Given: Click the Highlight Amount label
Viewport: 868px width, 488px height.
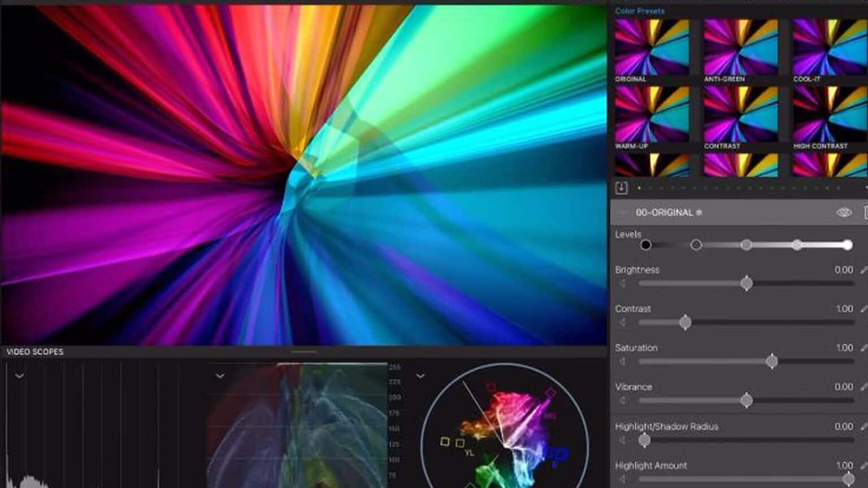Looking at the screenshot, I should (651, 465).
